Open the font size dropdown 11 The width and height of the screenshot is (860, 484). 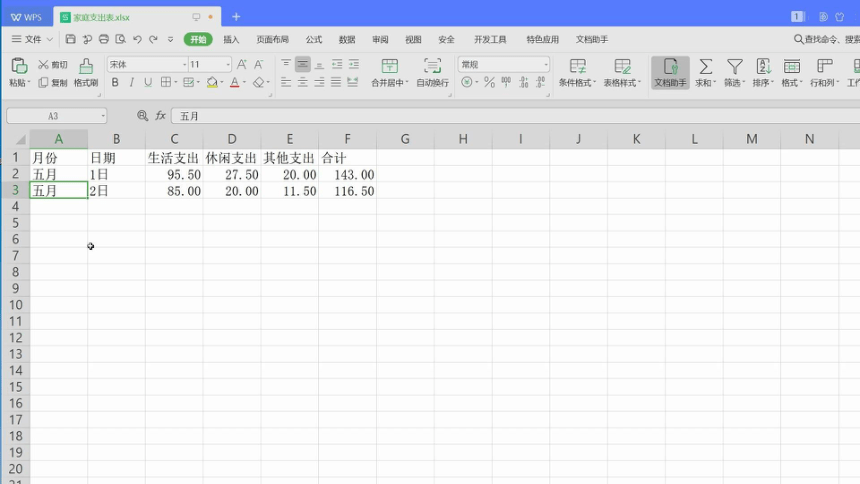coord(228,65)
